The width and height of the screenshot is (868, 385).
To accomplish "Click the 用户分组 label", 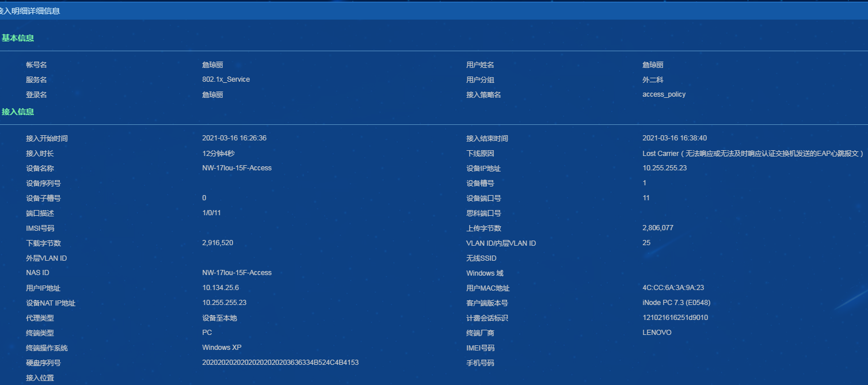I will 480,80.
